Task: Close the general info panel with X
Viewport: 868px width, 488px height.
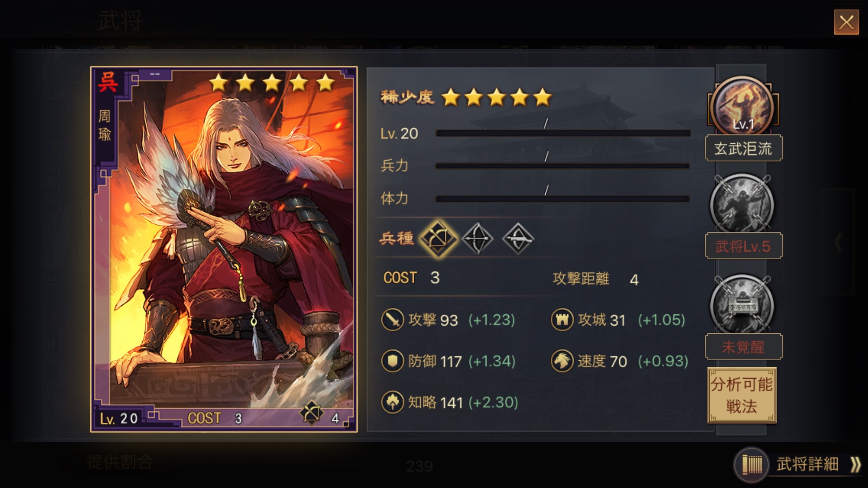Action: [846, 22]
